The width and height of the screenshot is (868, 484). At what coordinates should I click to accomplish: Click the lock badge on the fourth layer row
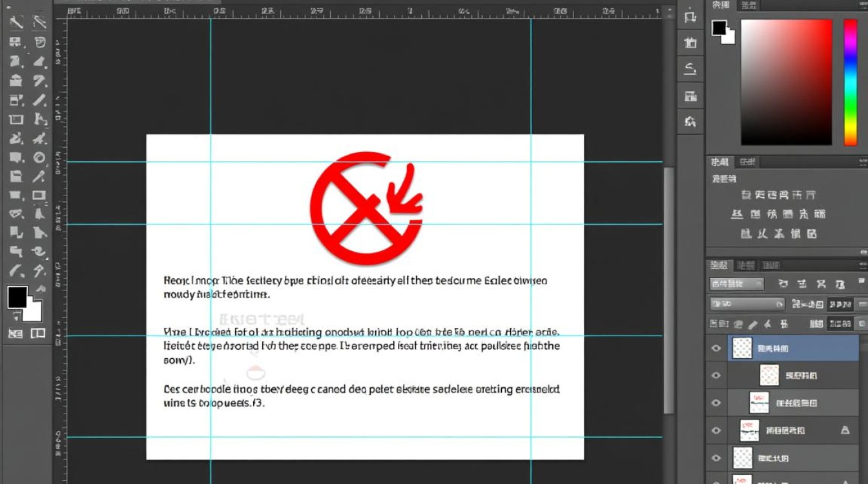point(845,430)
